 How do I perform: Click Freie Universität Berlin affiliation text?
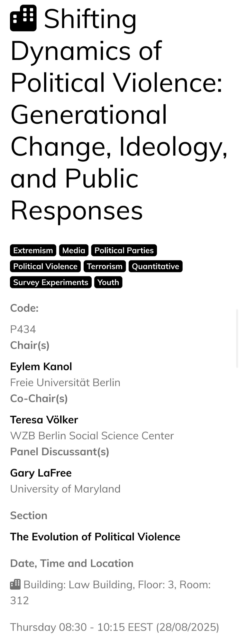pos(65,383)
